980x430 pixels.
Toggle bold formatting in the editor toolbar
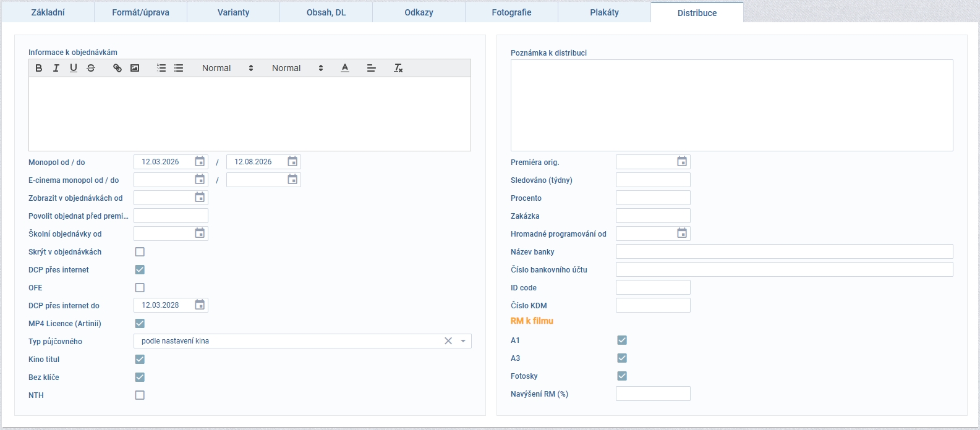pyautogui.click(x=39, y=68)
